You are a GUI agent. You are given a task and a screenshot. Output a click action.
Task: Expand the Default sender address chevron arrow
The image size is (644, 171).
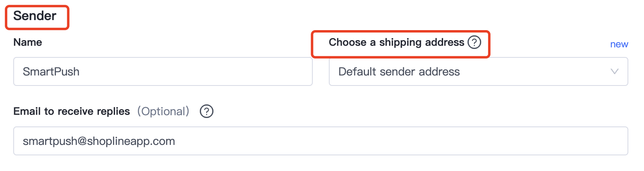coord(614,71)
